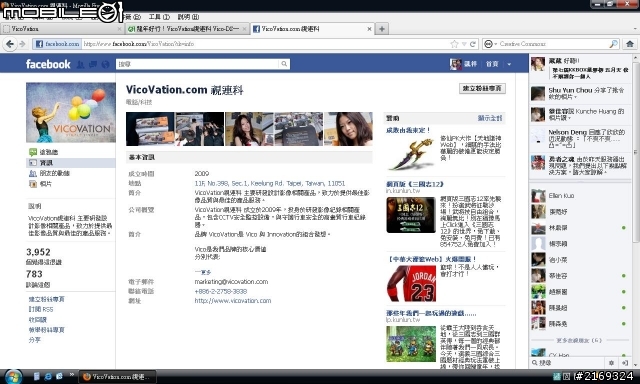Screen dimensions: 640x384
Task: Click the subscribe via RSS link
Action: (41, 309)
